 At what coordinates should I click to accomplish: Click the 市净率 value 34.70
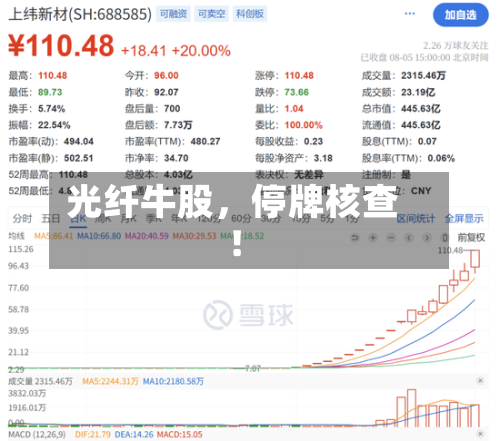tap(176, 158)
